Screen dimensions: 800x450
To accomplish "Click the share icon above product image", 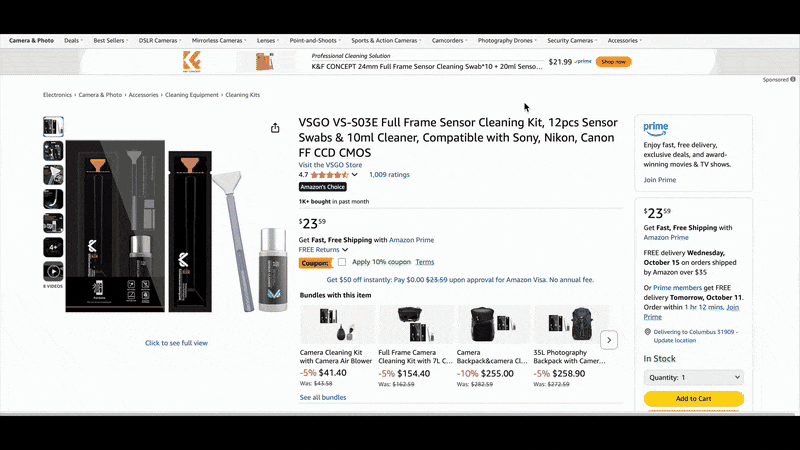I will tap(275, 128).
